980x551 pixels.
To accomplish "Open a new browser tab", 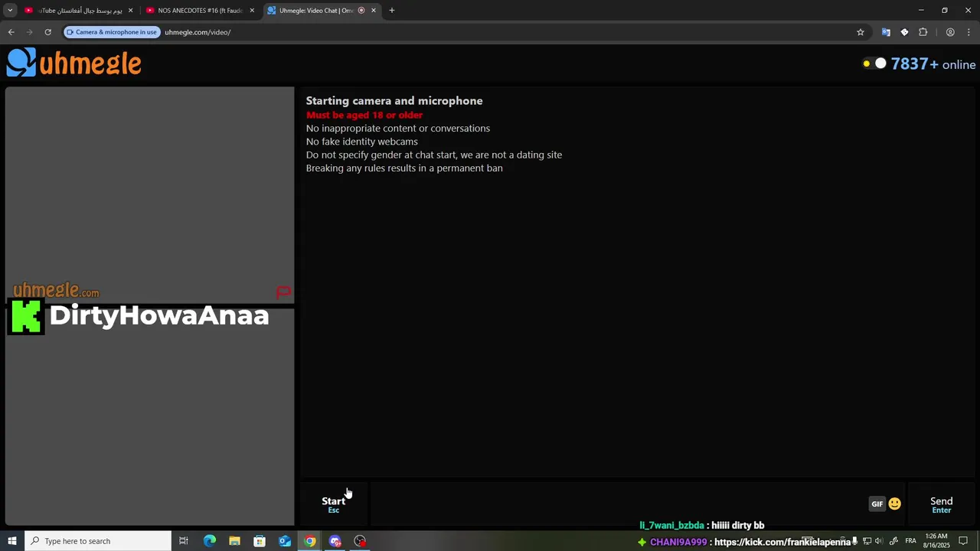I will 391,11.
